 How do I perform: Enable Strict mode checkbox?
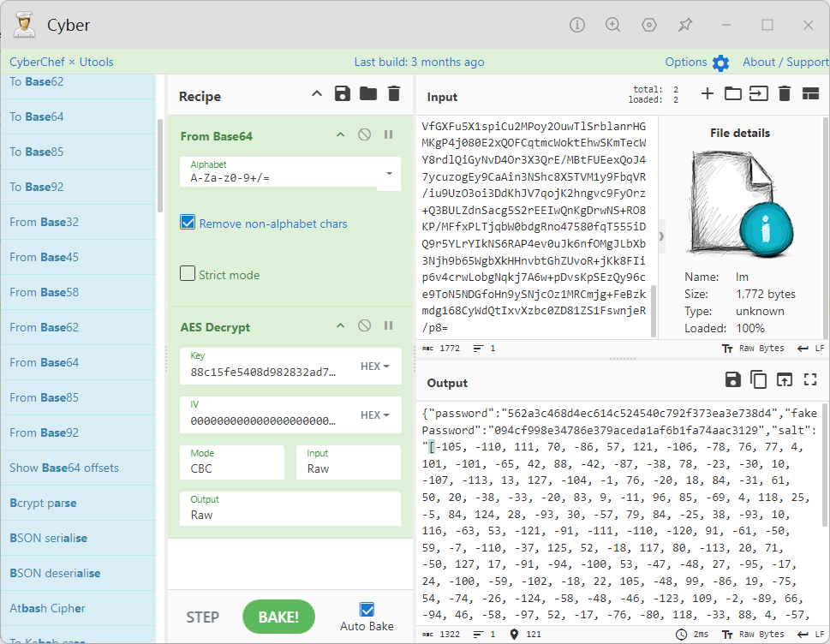coord(188,273)
